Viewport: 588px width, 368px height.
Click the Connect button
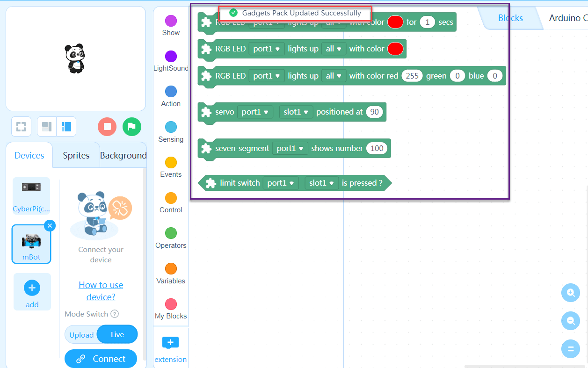pos(101,358)
